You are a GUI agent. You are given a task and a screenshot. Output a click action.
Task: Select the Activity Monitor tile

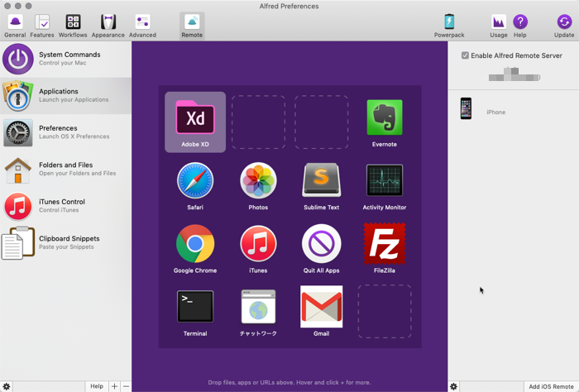[x=385, y=185]
